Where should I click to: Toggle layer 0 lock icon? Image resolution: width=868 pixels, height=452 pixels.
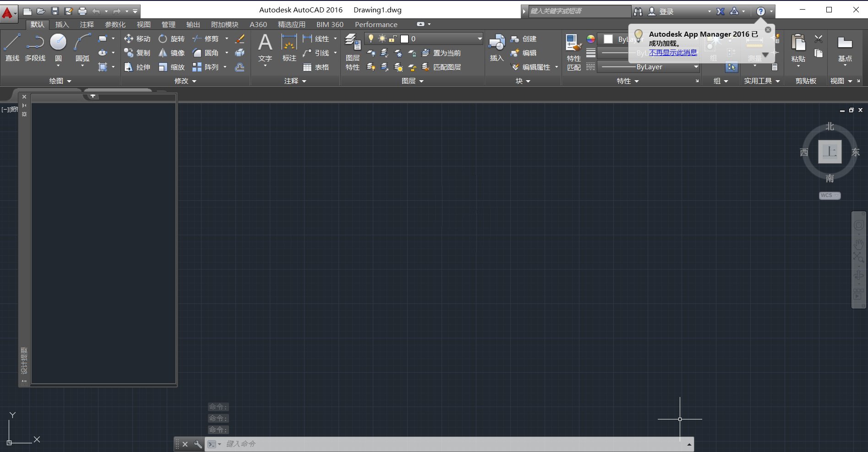pyautogui.click(x=393, y=39)
